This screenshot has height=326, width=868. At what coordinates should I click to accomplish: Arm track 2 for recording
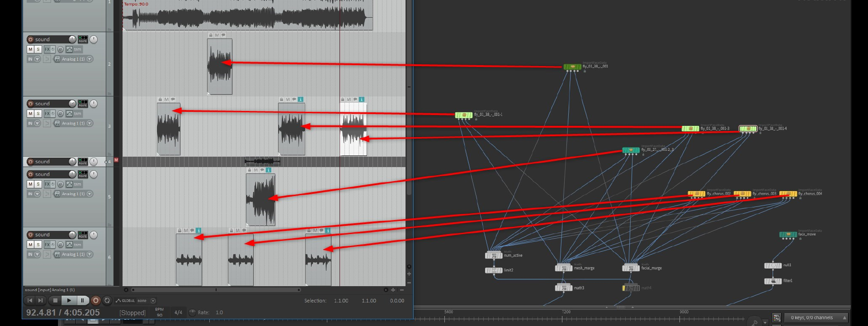(30, 39)
